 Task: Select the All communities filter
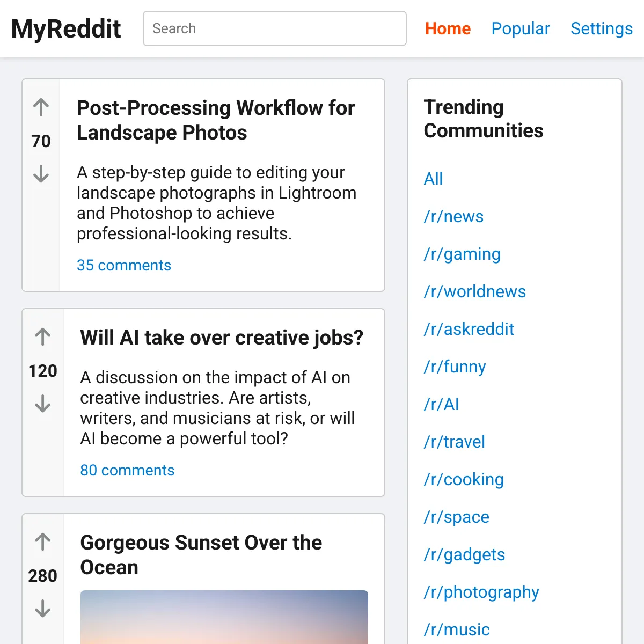[433, 179]
